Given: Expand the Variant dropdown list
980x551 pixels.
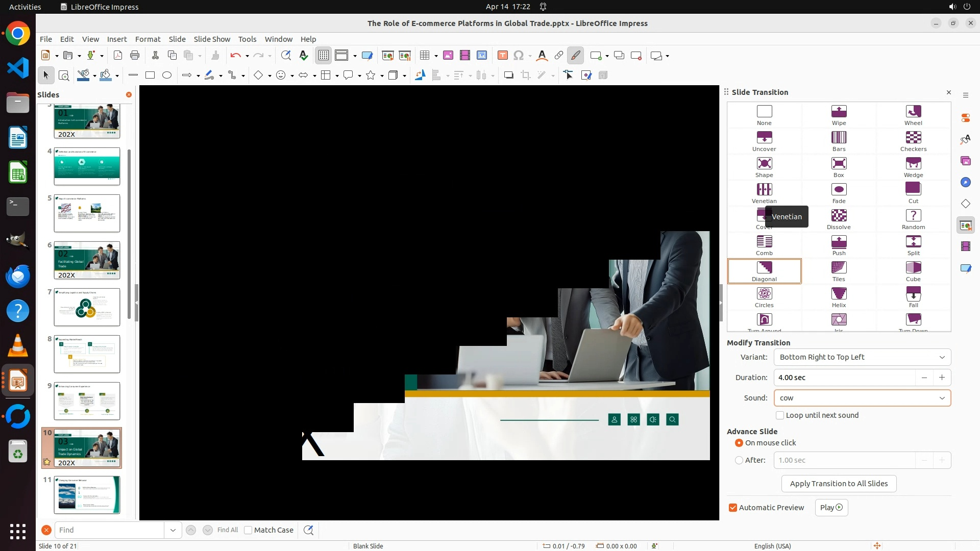Looking at the screenshot, I should point(942,357).
